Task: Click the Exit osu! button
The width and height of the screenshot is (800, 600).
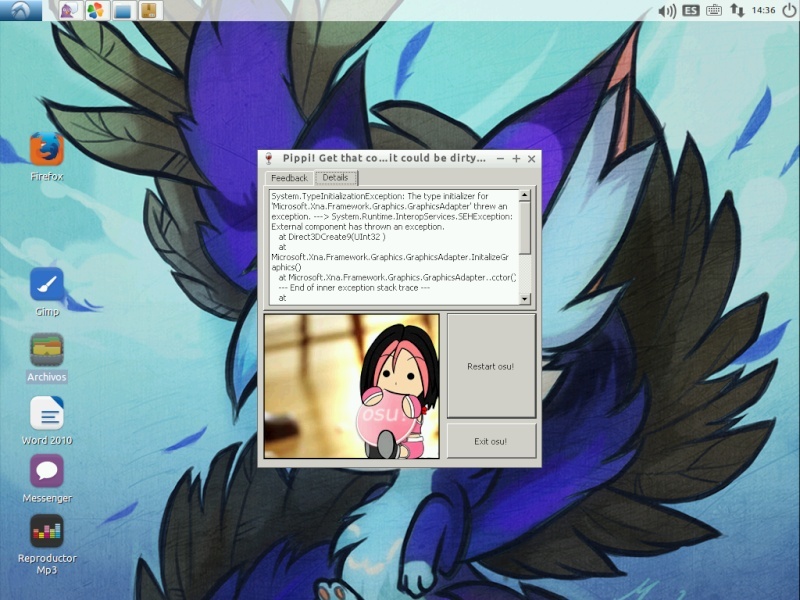Action: pyautogui.click(x=491, y=441)
